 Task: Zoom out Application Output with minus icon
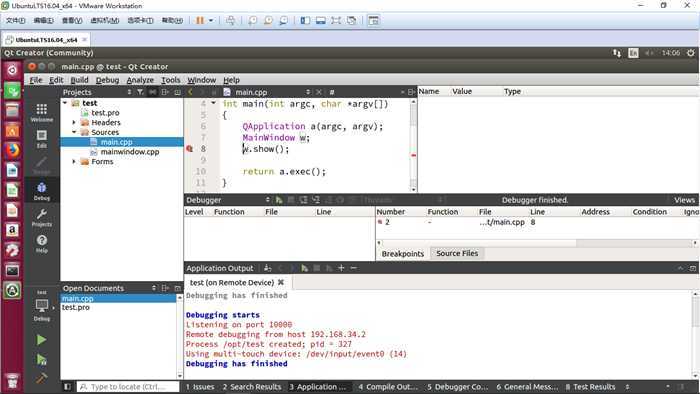[x=354, y=268]
